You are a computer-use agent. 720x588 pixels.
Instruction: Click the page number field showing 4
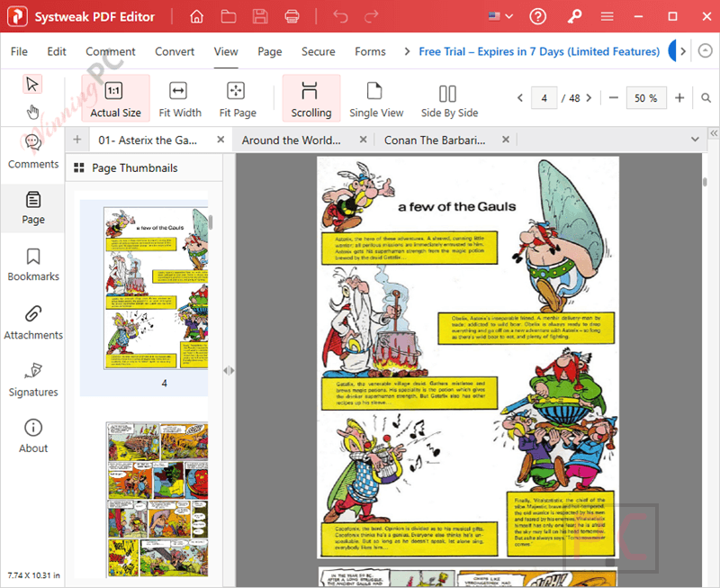(544, 98)
